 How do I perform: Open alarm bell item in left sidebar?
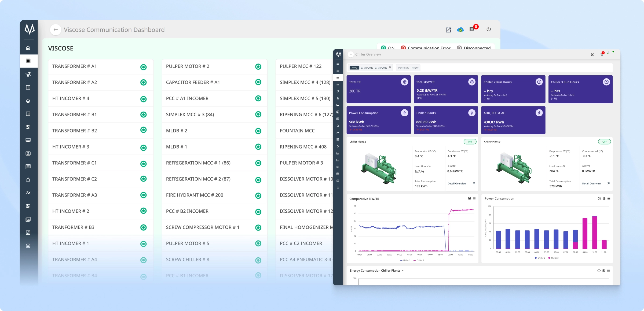[x=28, y=180]
